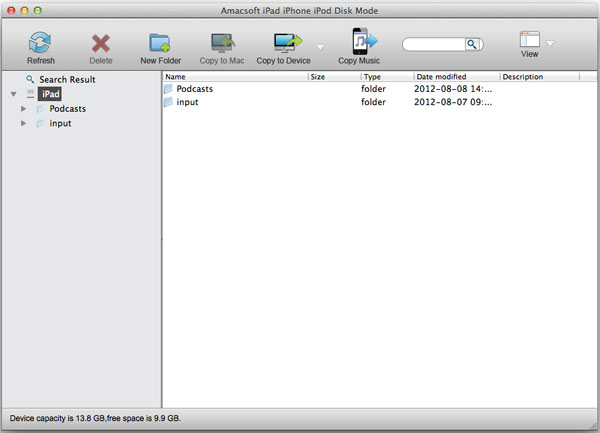Click the green zoom window button
The image size is (600, 433).
point(38,10)
